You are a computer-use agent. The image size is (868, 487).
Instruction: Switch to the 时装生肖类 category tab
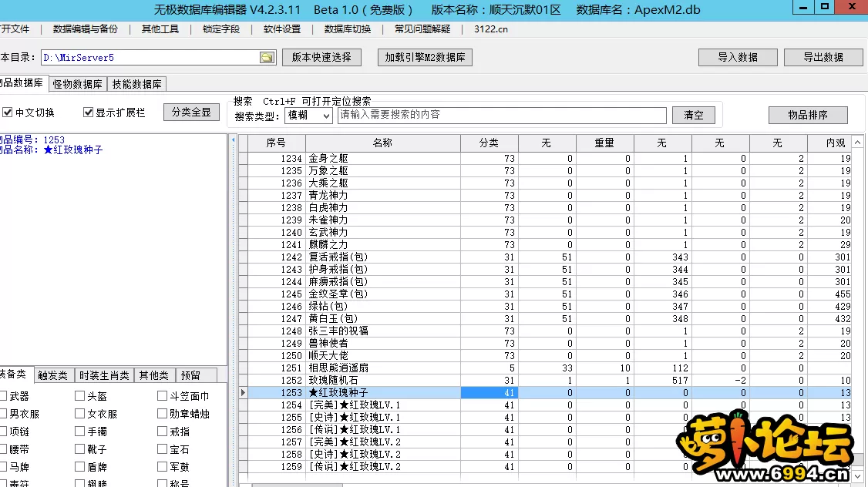pyautogui.click(x=104, y=375)
